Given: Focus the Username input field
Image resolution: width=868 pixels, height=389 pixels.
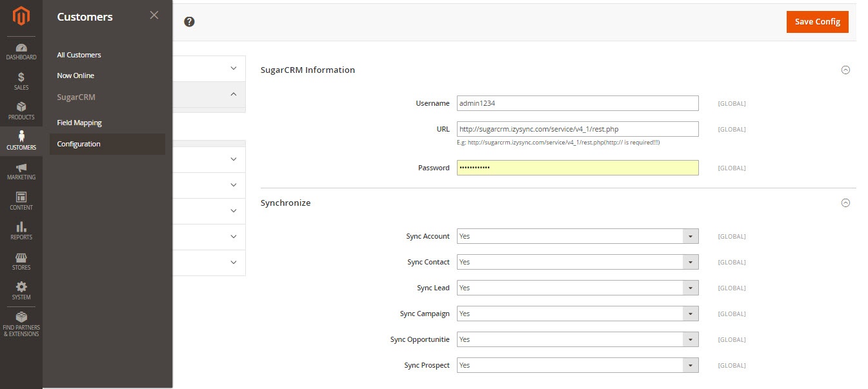Looking at the screenshot, I should coord(578,103).
